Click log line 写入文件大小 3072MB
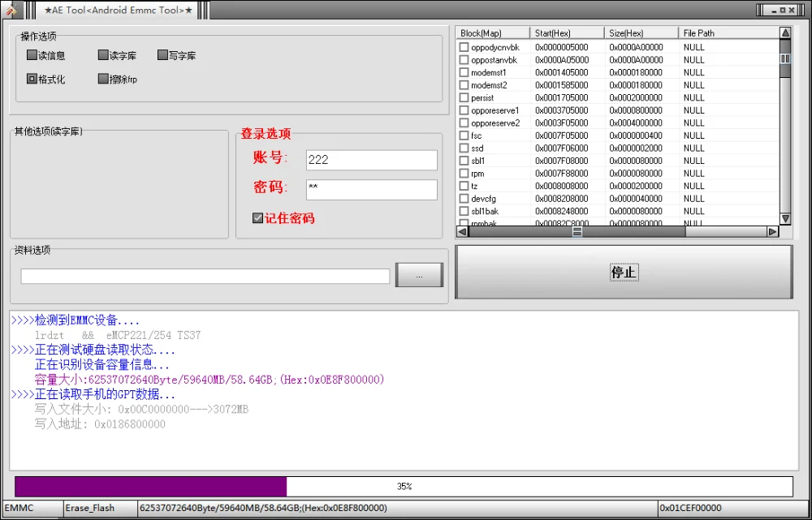Viewport: 812px width, 520px height. 141,410
